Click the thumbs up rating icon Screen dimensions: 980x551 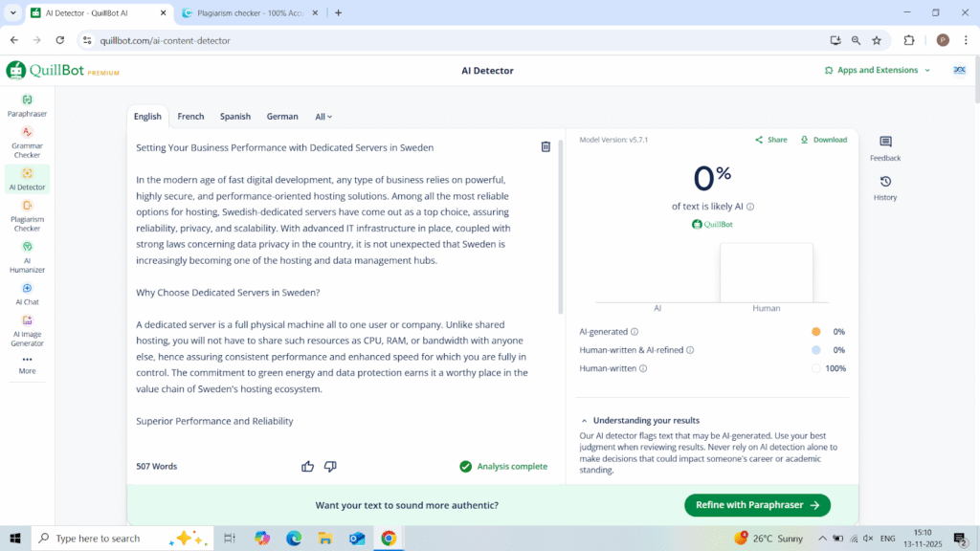tap(308, 466)
